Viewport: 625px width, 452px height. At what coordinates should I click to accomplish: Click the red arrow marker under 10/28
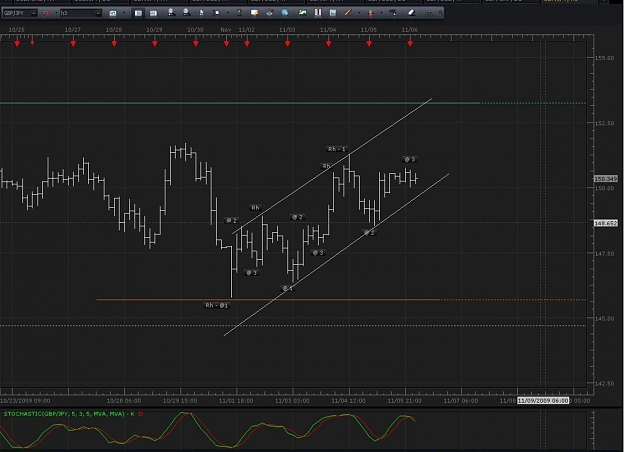tap(114, 43)
